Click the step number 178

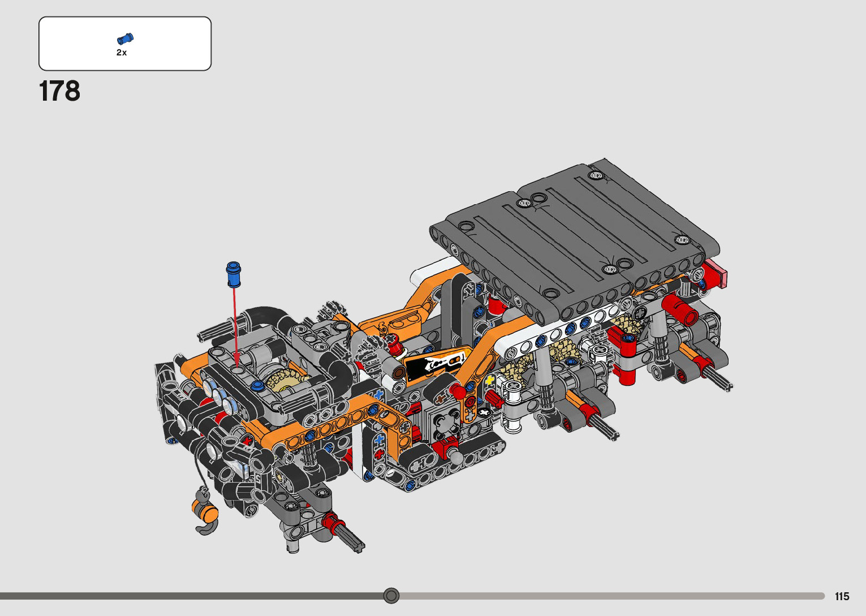tap(60, 91)
